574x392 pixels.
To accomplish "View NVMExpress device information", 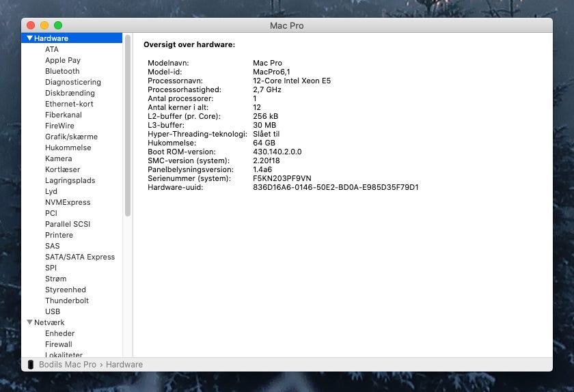I will pos(68,202).
